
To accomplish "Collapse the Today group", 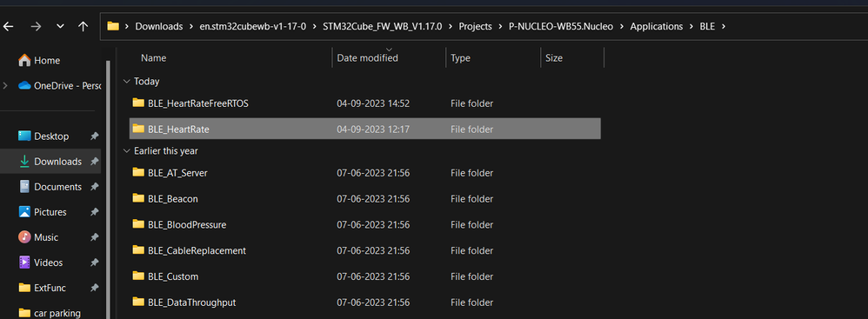I will [x=126, y=81].
